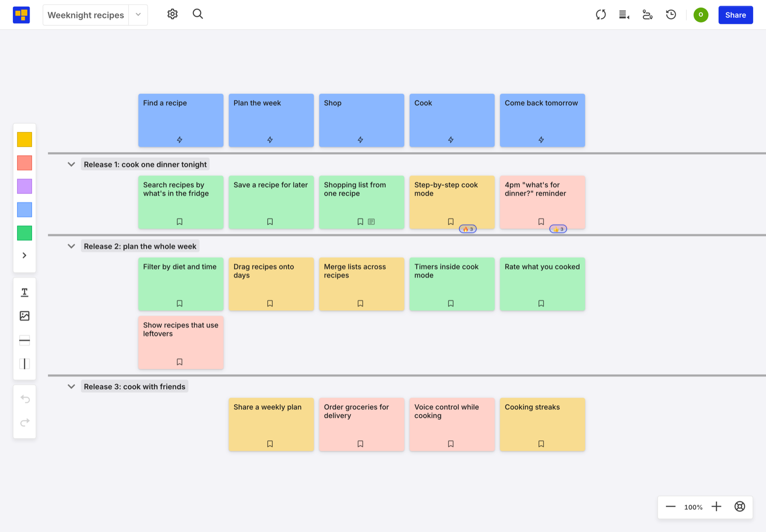Viewport: 766px width, 532px height.
Task: Collapse Release 3 section chevron
Action: click(71, 386)
